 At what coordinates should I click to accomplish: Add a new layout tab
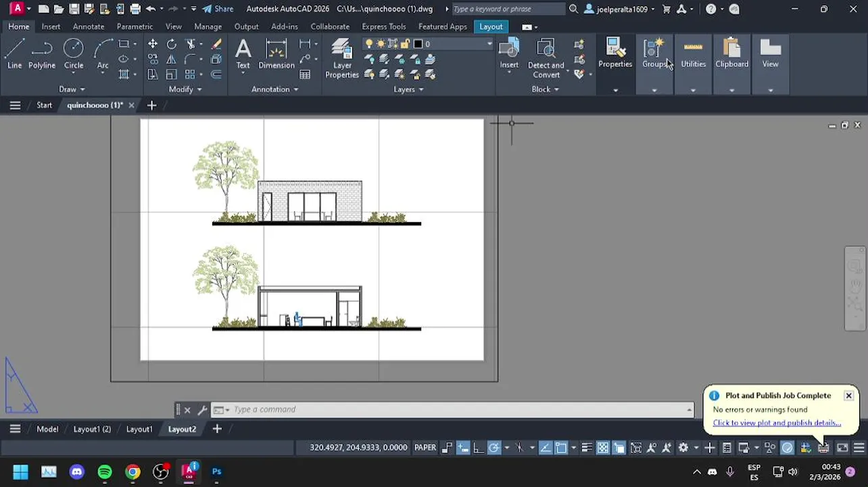217,429
